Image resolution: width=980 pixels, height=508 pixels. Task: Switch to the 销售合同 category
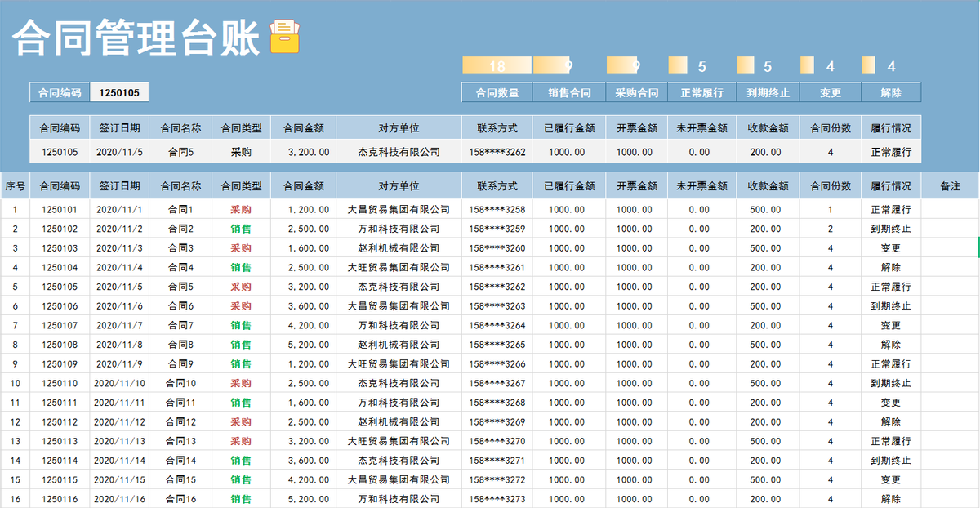(570, 92)
